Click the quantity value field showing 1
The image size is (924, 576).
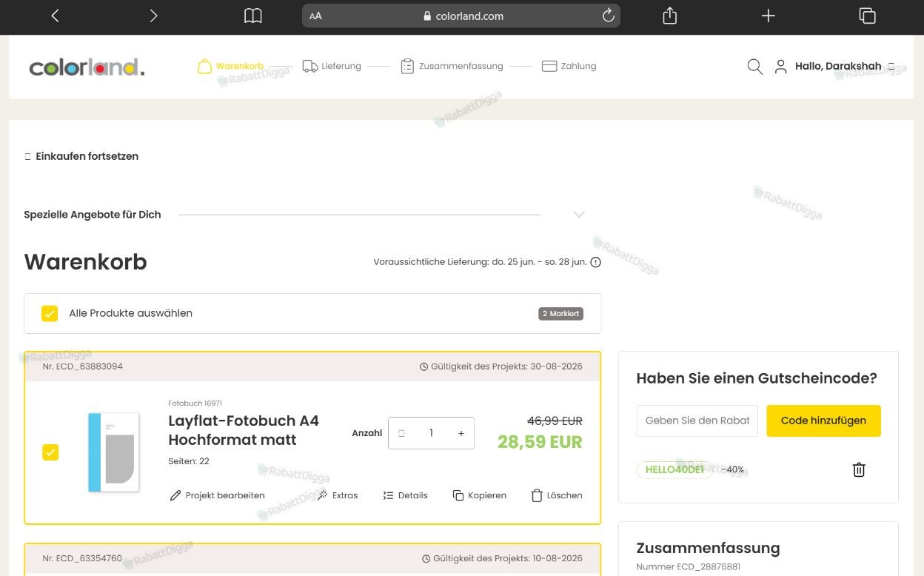(x=431, y=433)
